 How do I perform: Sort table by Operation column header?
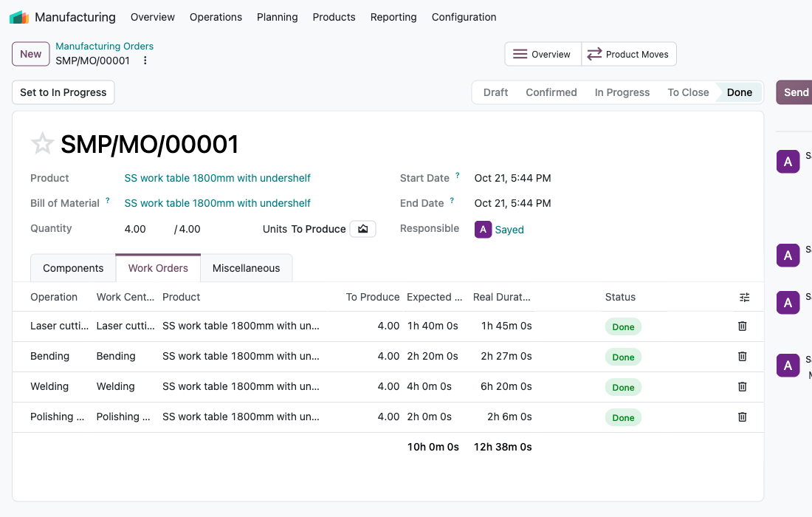(x=54, y=298)
